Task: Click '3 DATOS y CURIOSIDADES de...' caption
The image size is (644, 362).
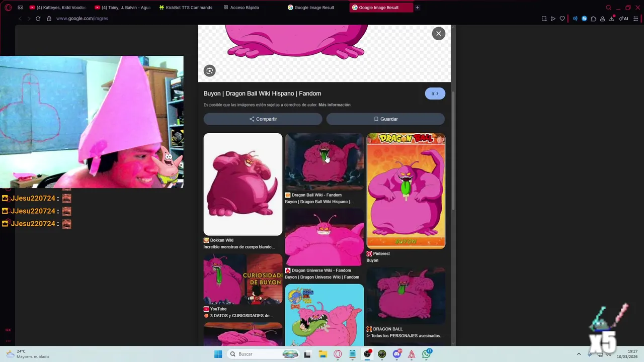Action: pyautogui.click(x=241, y=316)
